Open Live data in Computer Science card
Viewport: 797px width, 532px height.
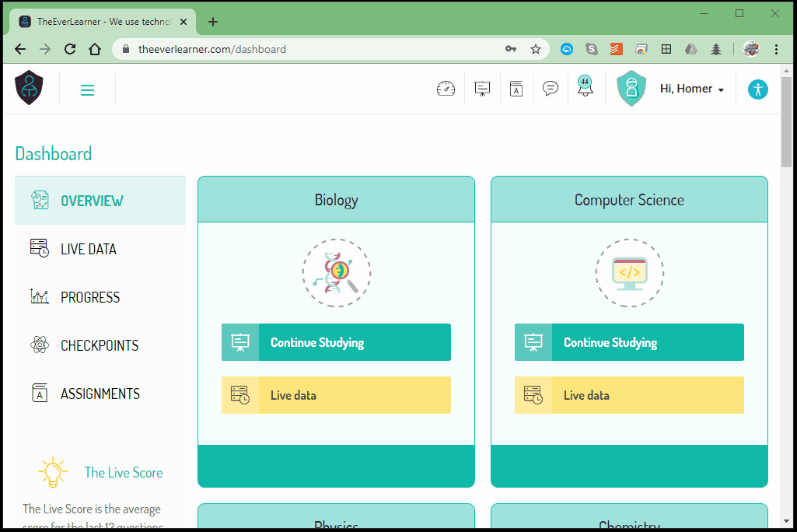tap(629, 395)
